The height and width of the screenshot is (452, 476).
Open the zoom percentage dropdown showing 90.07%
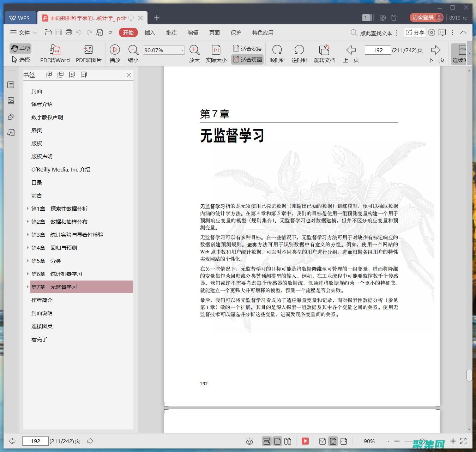click(x=182, y=50)
